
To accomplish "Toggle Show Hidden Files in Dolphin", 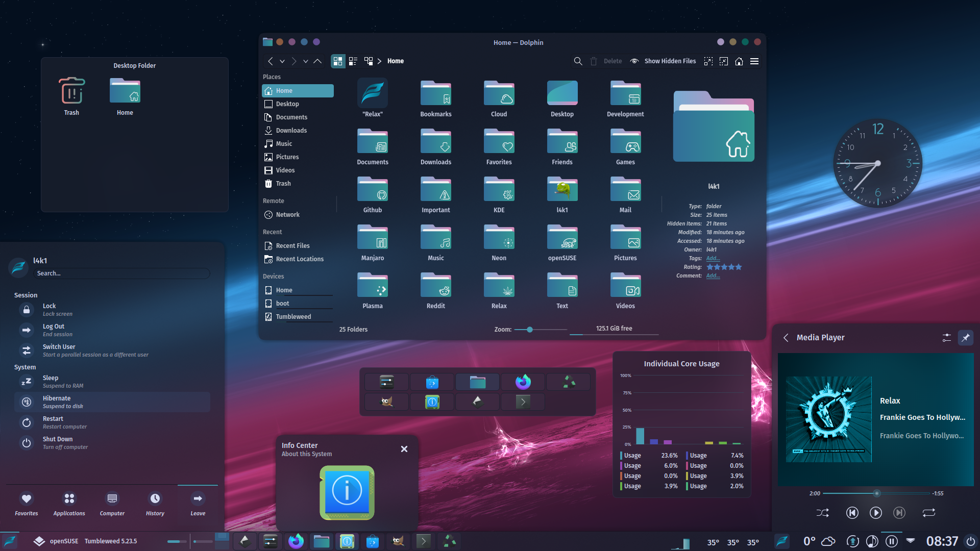I will point(663,61).
